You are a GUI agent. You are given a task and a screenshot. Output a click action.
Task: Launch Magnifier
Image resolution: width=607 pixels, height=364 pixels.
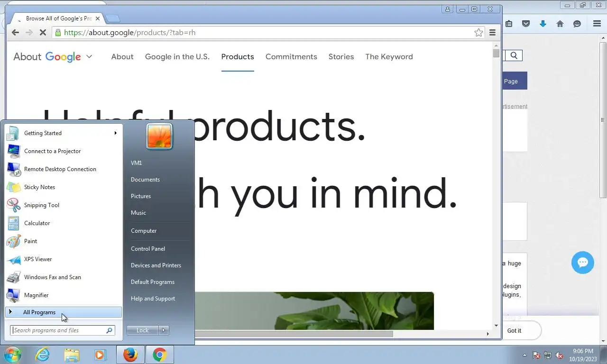(63, 295)
